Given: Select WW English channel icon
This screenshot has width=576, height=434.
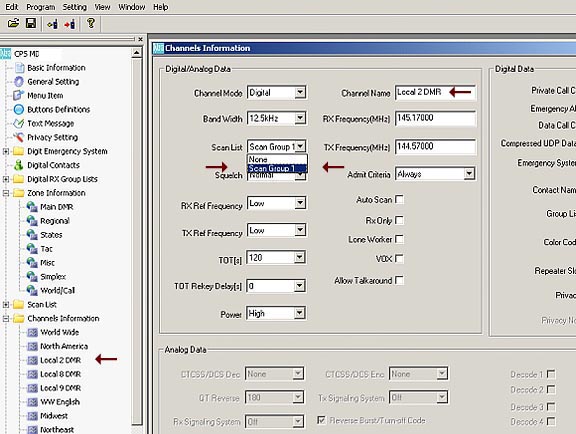Looking at the screenshot, I should point(33,402).
